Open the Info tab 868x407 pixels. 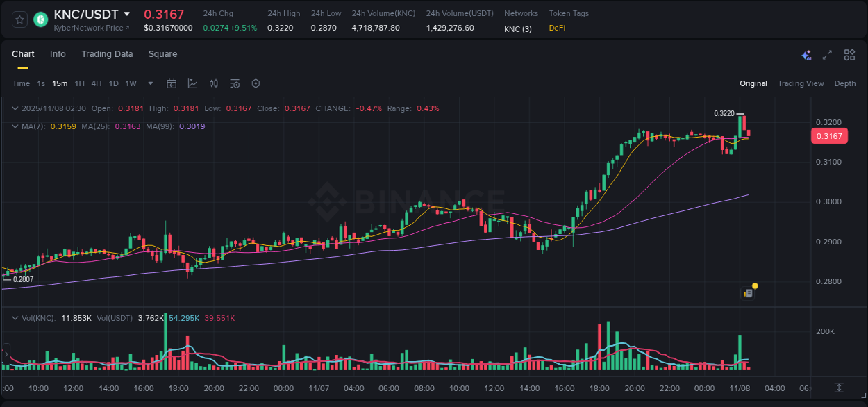pyautogui.click(x=58, y=53)
